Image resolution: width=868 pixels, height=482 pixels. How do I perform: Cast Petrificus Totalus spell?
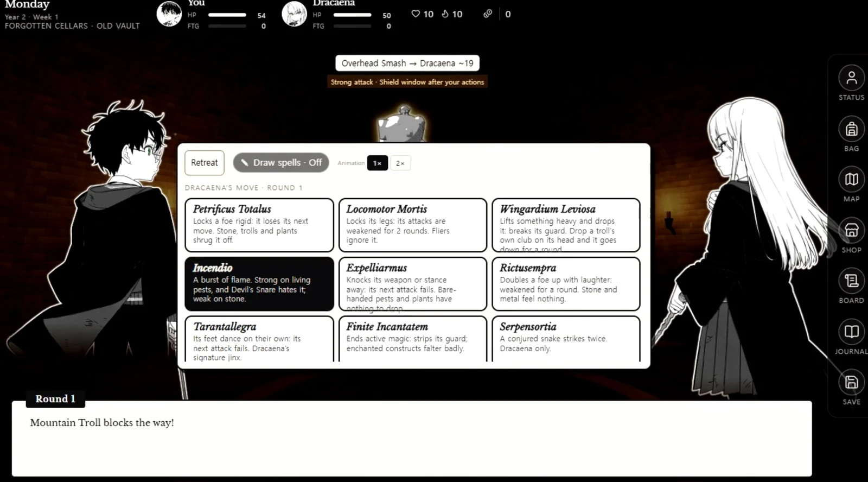tap(259, 225)
